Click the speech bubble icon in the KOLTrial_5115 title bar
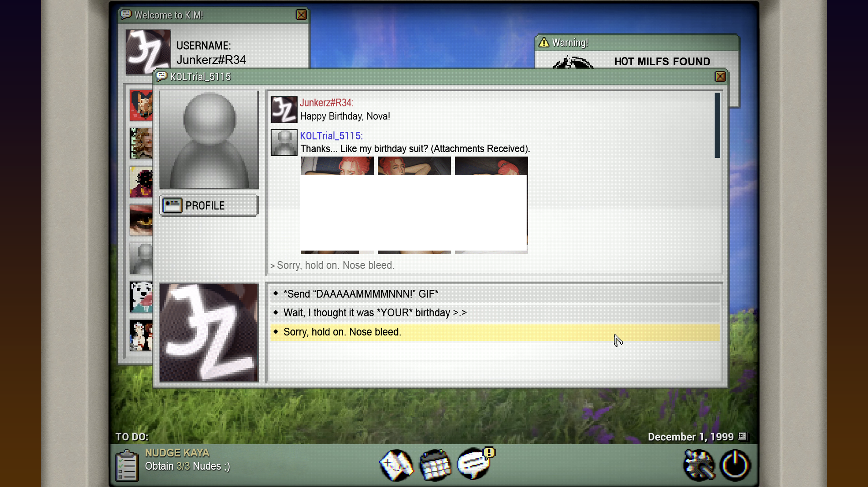The image size is (868, 487). pyautogui.click(x=162, y=76)
